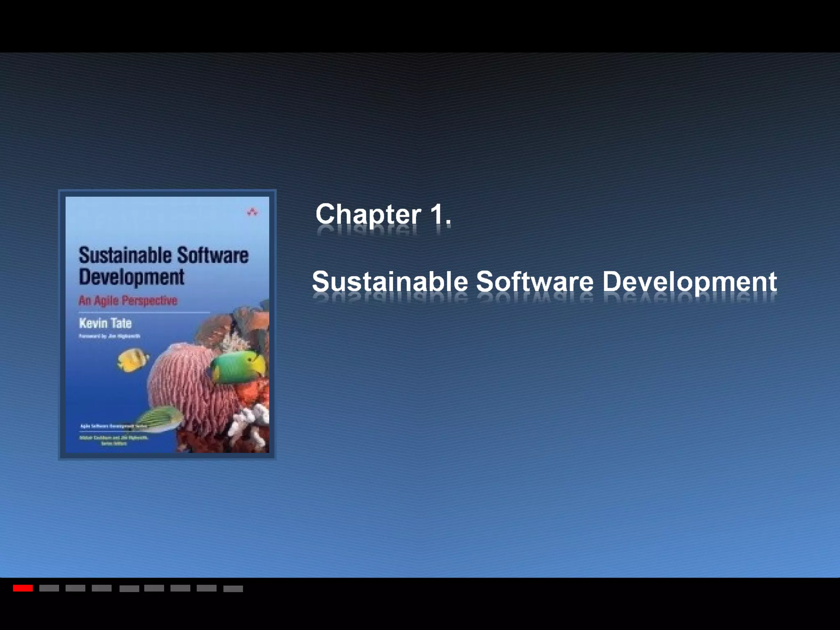Select the 'Sustainable Software Development' slide title
Image resolution: width=840 pixels, height=630 pixels.
click(544, 282)
